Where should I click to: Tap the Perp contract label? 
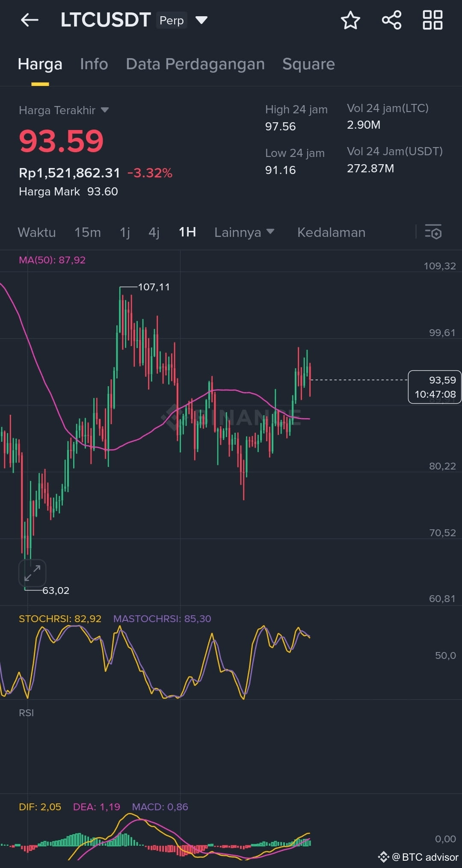coord(172,20)
